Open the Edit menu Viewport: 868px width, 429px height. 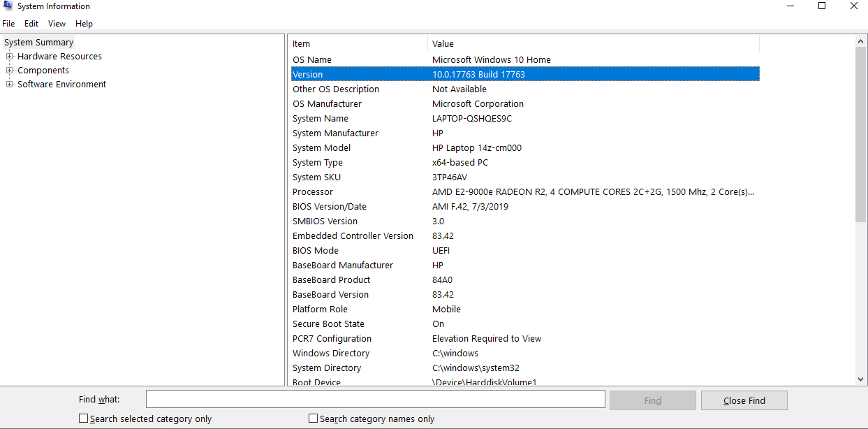(x=31, y=23)
